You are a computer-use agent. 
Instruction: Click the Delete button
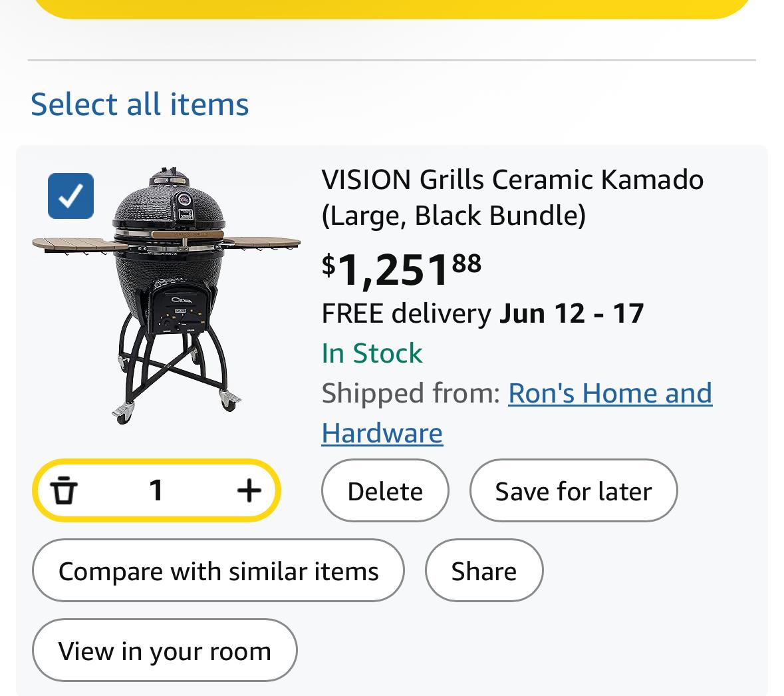[385, 490]
